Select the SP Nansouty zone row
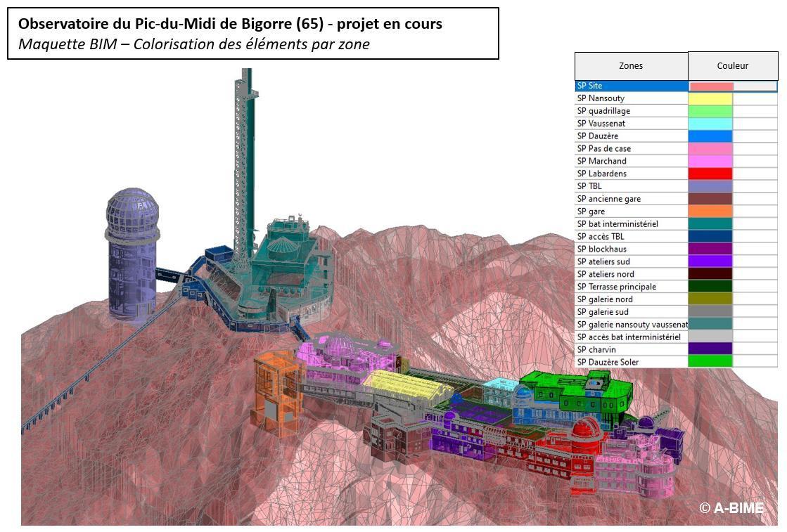This screenshot has width=787, height=532. point(631,98)
